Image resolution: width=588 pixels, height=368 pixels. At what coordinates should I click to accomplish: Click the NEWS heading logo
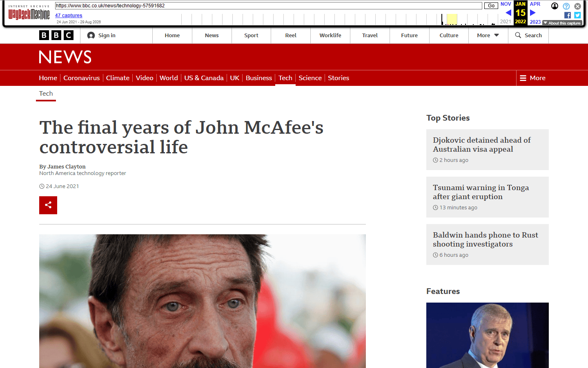[65, 57]
